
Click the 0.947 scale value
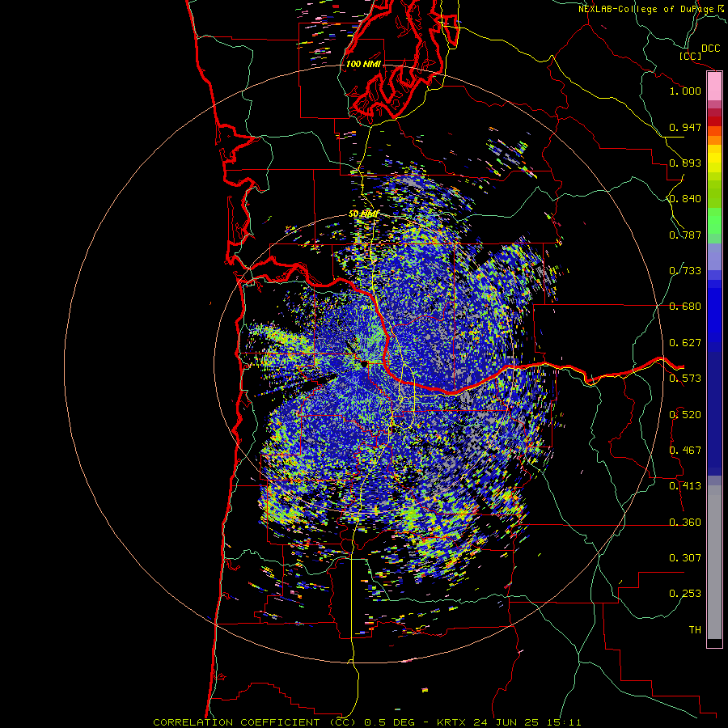click(x=685, y=127)
